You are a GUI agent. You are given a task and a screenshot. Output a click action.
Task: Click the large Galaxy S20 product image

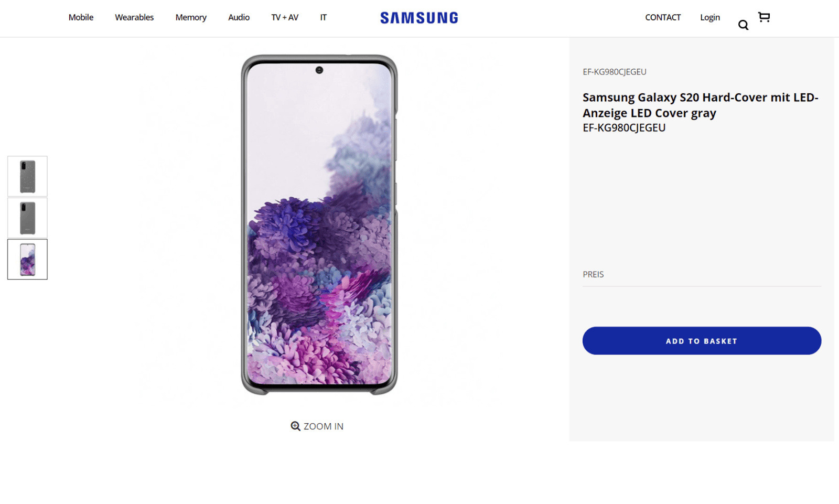coord(319,224)
